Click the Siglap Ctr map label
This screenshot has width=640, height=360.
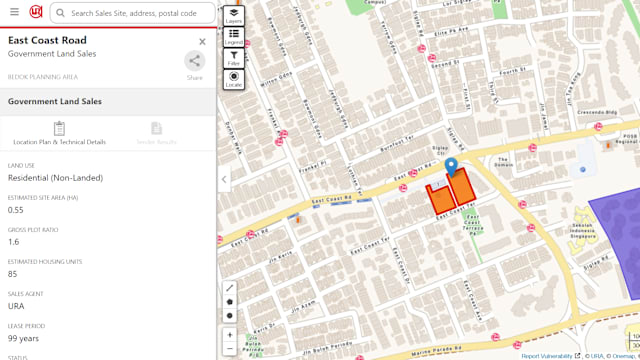(x=440, y=150)
